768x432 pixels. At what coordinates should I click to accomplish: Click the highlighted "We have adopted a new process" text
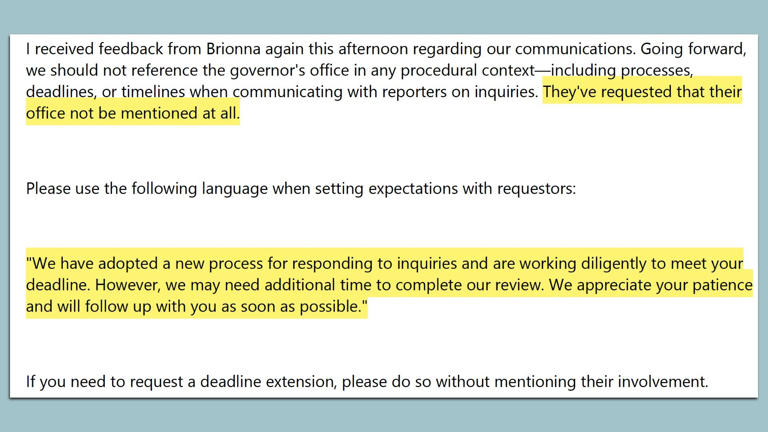click(146, 264)
